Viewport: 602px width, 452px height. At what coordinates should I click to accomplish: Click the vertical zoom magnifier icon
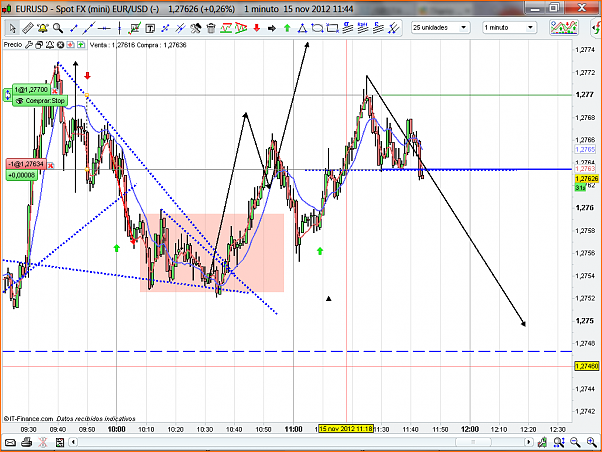click(x=559, y=442)
